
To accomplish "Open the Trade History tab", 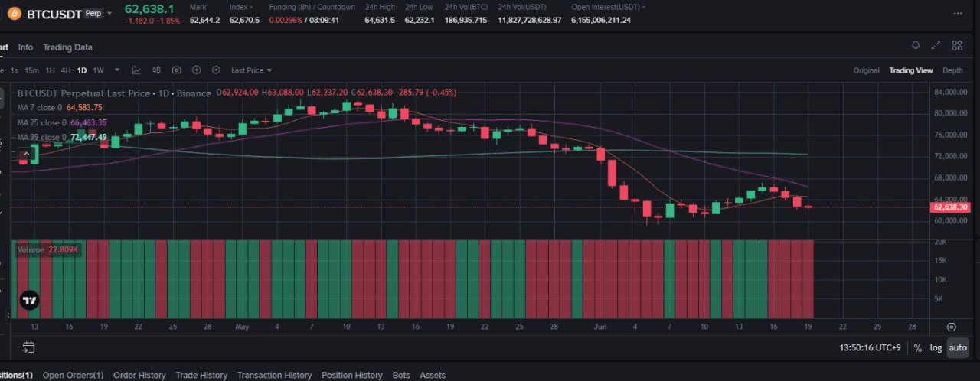I will 201,375.
